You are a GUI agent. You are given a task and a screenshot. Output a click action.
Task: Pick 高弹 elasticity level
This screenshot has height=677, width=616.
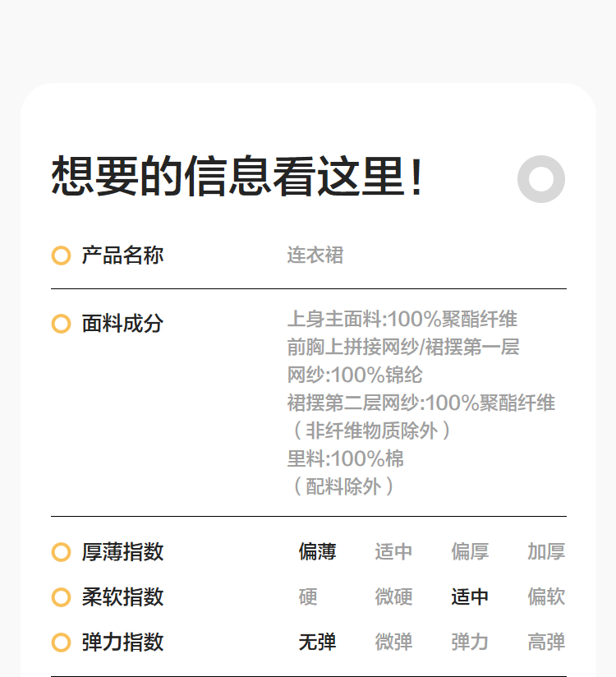click(546, 642)
